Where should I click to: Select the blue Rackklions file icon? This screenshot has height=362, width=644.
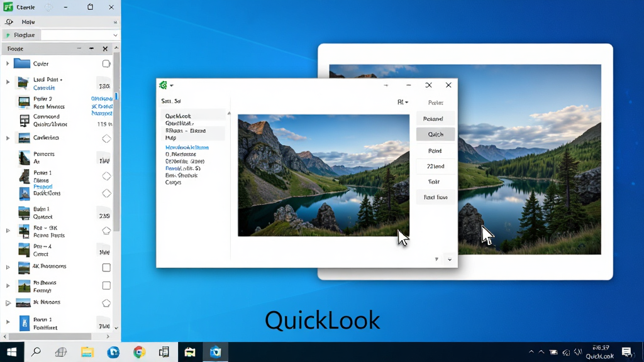25,194
